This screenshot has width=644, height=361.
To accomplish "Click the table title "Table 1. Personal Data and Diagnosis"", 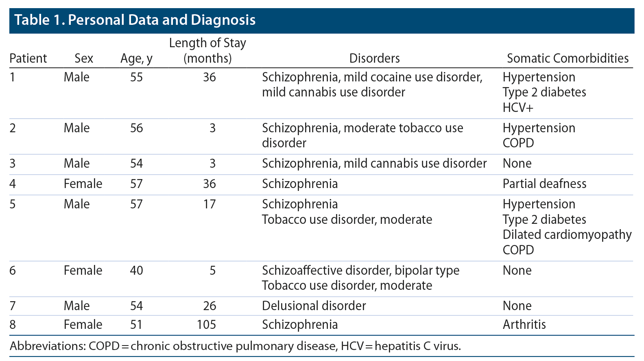I will [135, 20].
